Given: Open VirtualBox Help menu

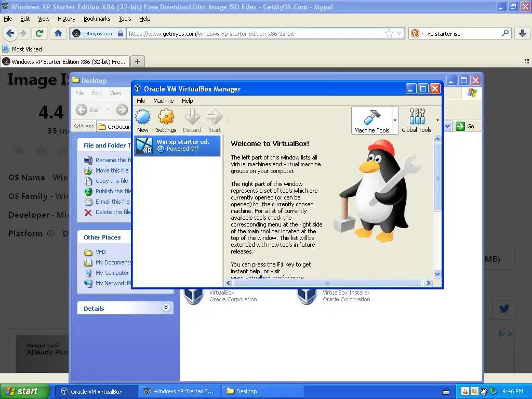Looking at the screenshot, I should (x=187, y=101).
